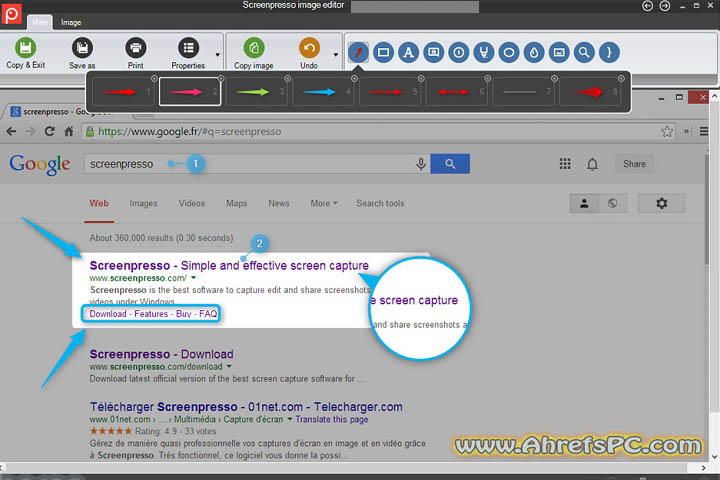Open the More dropdown in Google search tabs
720x480 pixels.
(324, 203)
